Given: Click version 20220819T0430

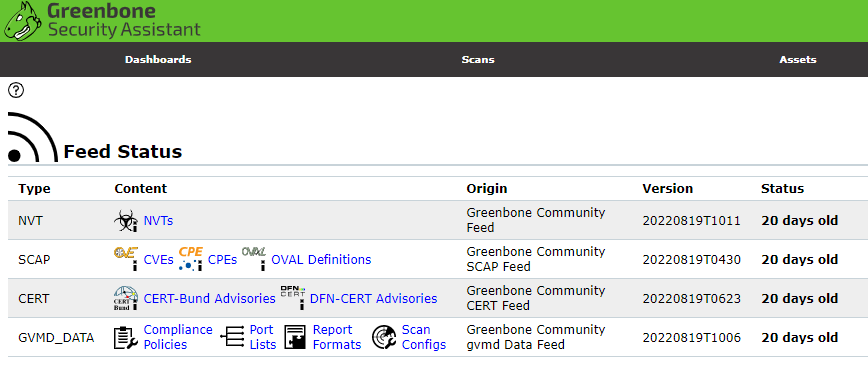Looking at the screenshot, I should (x=691, y=260).
